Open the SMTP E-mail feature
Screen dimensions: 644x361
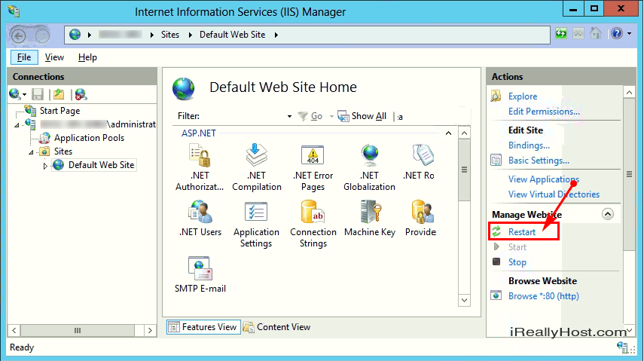(200, 274)
